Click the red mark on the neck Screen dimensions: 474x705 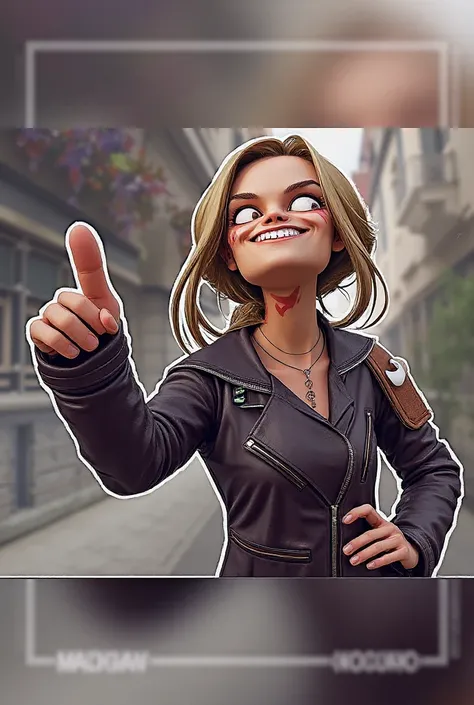(x=286, y=301)
